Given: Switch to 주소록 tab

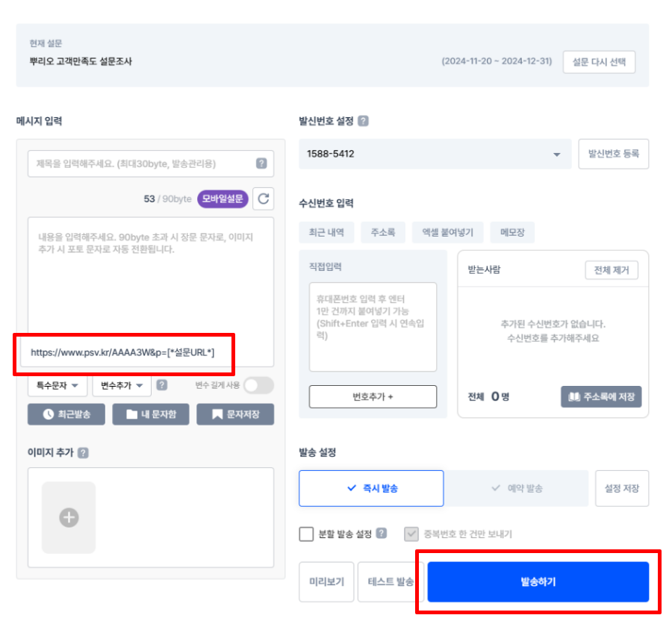Looking at the screenshot, I should [383, 233].
